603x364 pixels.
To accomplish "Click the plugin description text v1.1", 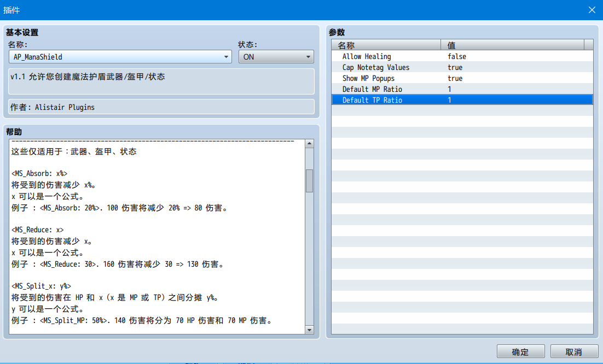I will (x=88, y=77).
